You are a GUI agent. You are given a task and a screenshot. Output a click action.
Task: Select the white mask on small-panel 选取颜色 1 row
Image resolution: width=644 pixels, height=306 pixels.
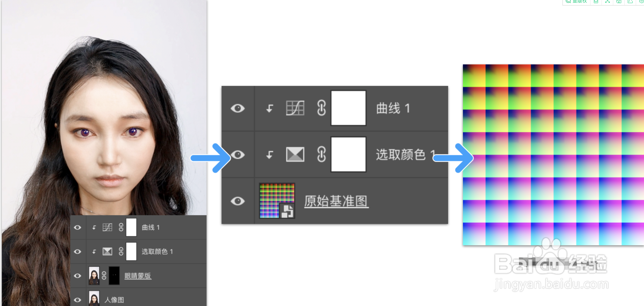point(131,251)
